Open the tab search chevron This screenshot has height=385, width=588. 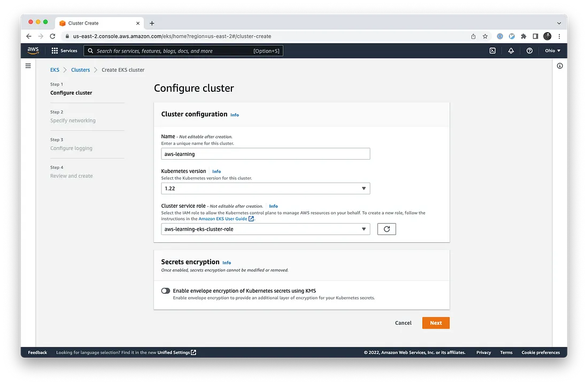pos(559,23)
